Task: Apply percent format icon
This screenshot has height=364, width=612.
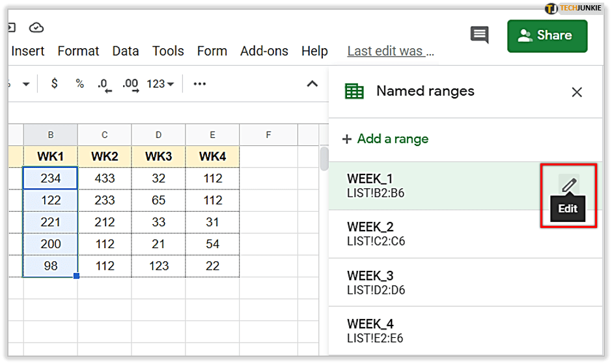Action: pyautogui.click(x=79, y=84)
